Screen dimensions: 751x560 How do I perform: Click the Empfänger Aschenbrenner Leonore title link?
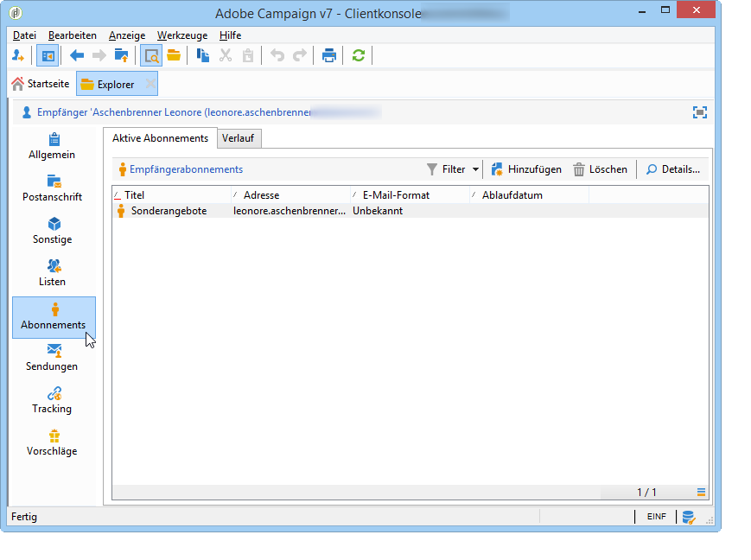[x=174, y=112]
